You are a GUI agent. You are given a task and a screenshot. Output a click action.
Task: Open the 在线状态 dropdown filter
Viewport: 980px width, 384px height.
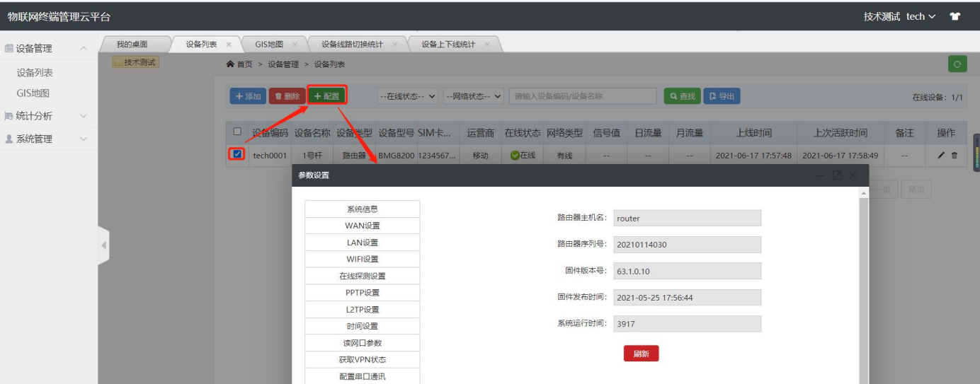[x=407, y=96]
